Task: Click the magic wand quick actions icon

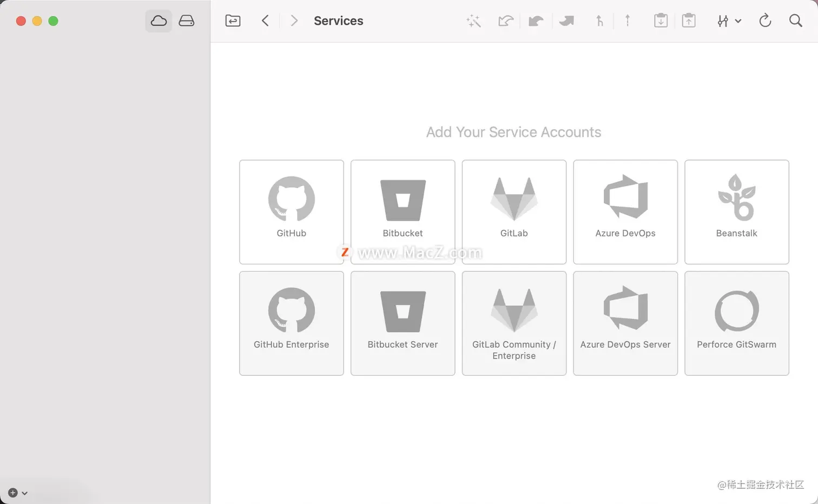Action: click(473, 21)
